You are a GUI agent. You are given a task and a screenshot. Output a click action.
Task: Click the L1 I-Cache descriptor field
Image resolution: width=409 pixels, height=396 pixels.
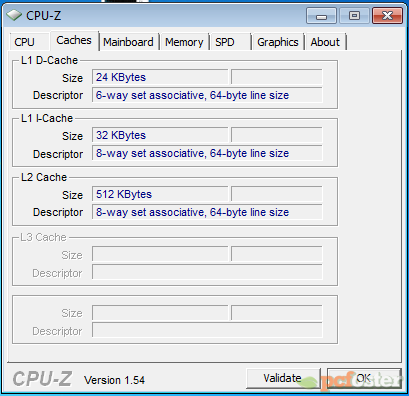point(207,153)
